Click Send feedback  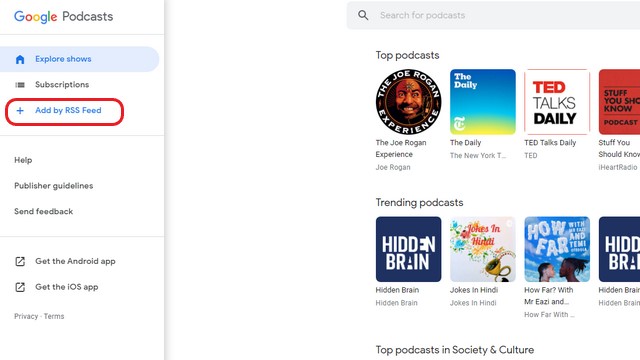(x=44, y=211)
